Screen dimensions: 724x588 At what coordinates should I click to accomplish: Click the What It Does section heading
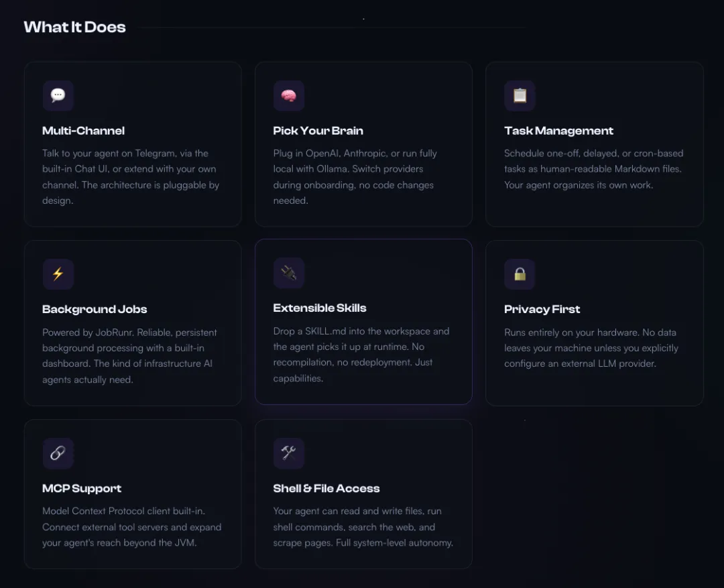click(x=74, y=27)
